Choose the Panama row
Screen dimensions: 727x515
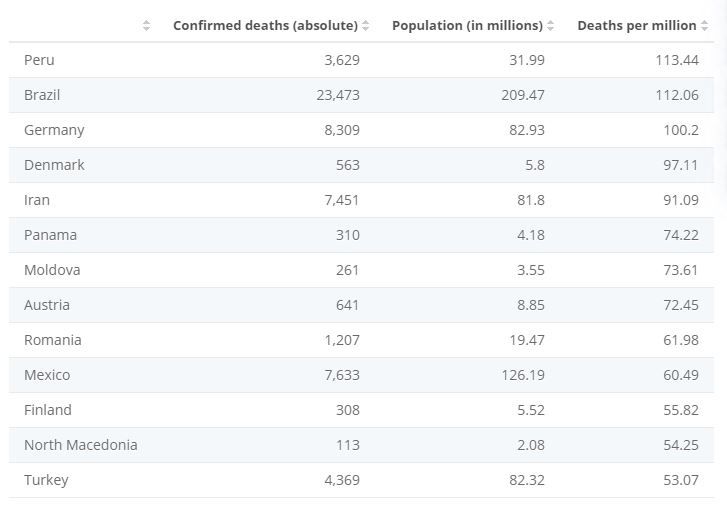point(50,235)
